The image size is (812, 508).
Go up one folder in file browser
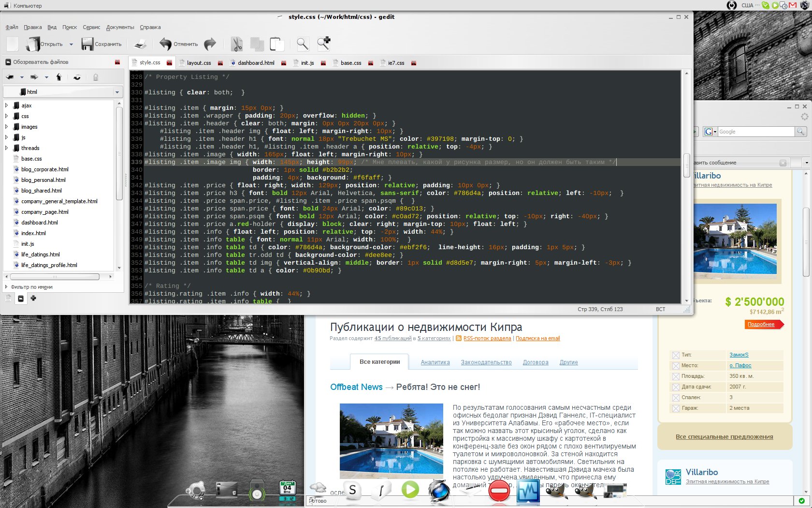[59, 77]
